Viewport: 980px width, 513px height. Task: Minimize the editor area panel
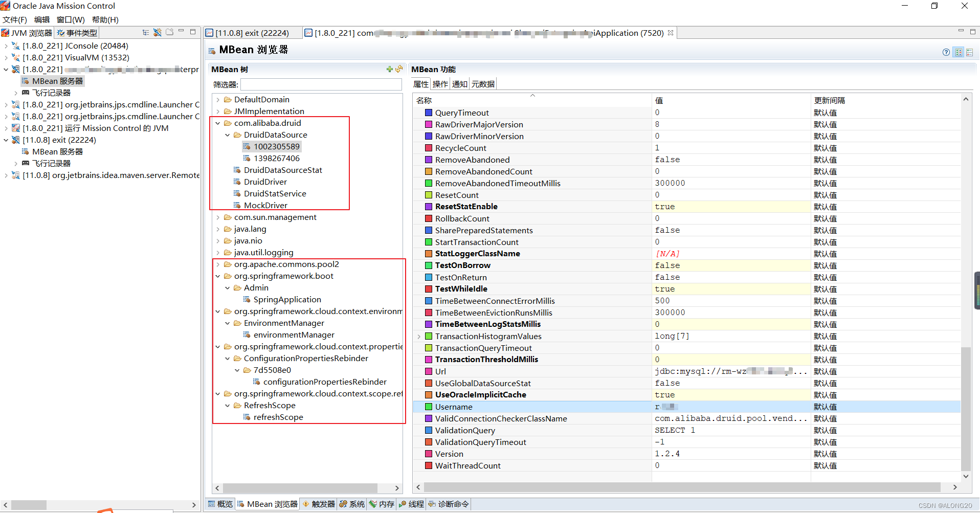coord(961,31)
